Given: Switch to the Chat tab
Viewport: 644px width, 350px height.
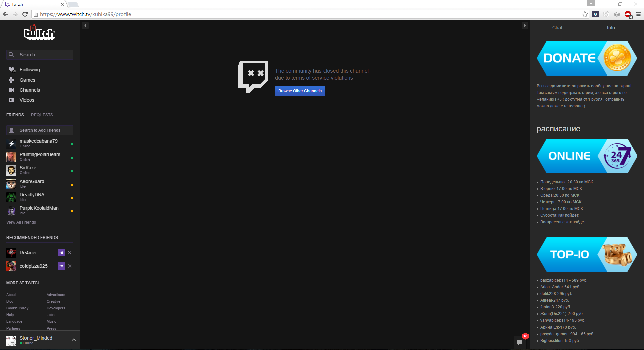Looking at the screenshot, I should click(x=557, y=28).
